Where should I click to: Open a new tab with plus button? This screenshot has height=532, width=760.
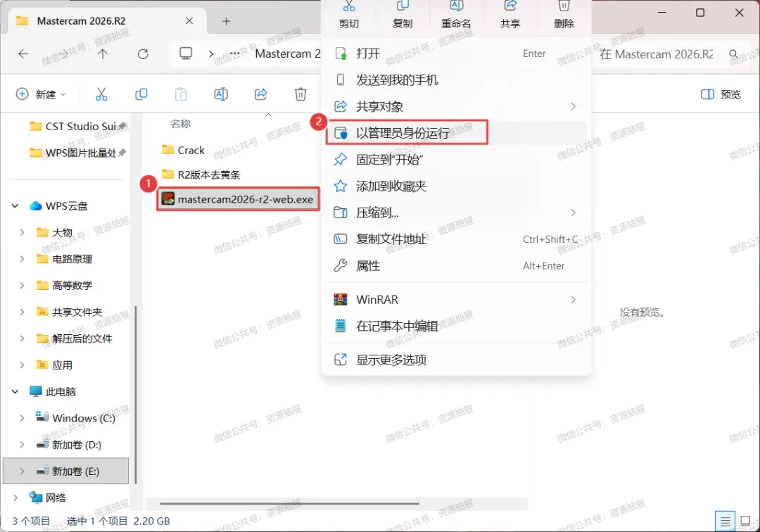coord(227,21)
